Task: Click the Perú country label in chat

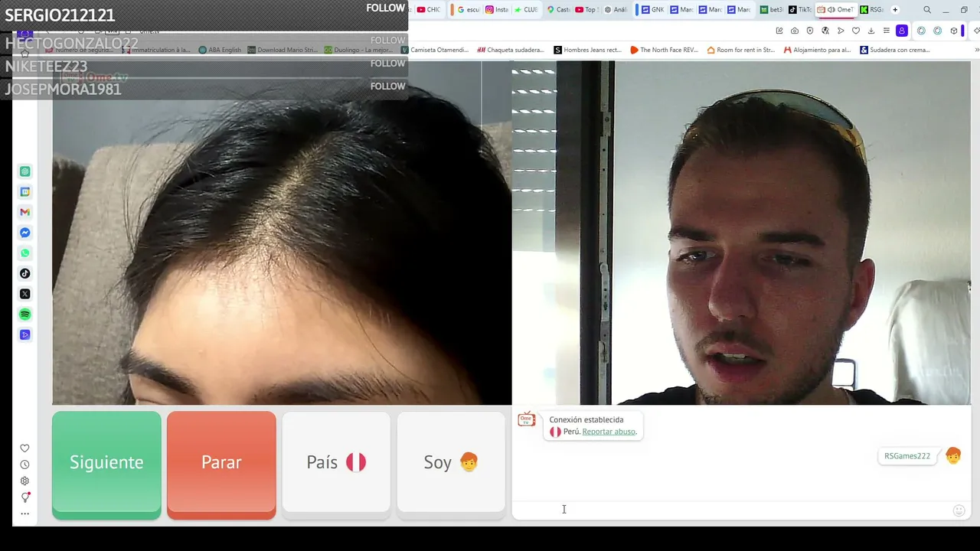Action: point(571,432)
